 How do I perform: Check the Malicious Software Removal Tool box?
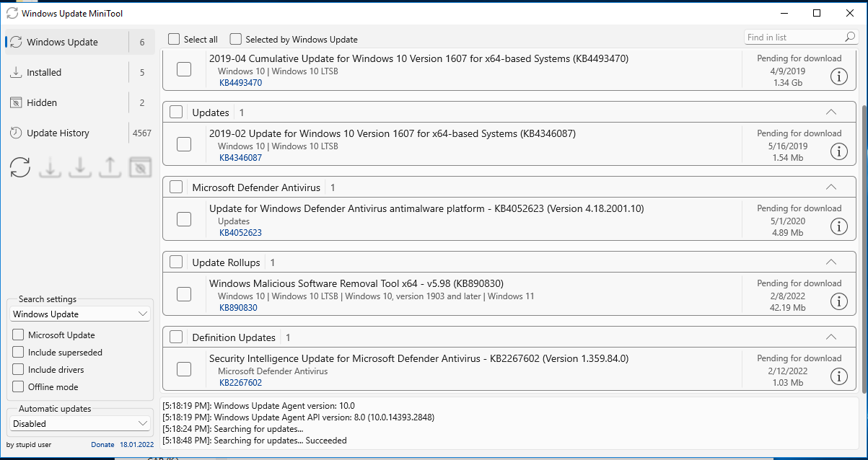tap(184, 294)
